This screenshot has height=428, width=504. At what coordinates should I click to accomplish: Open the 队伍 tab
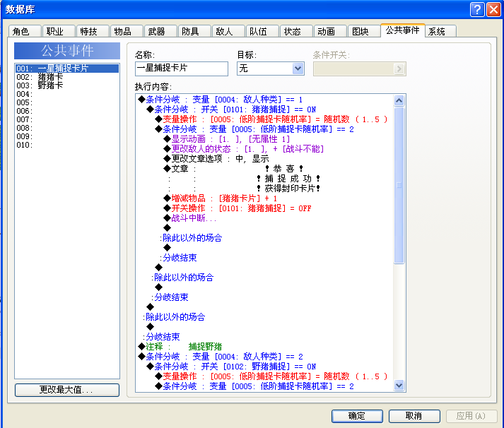coord(262,32)
